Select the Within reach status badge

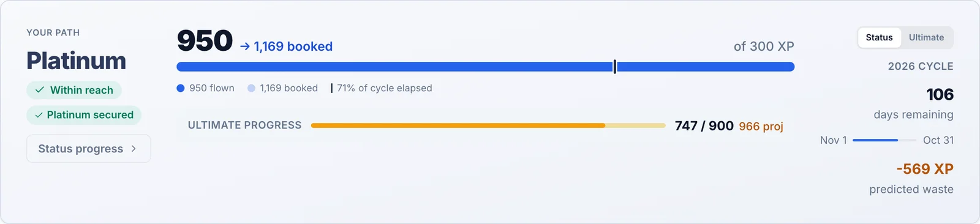(74, 90)
